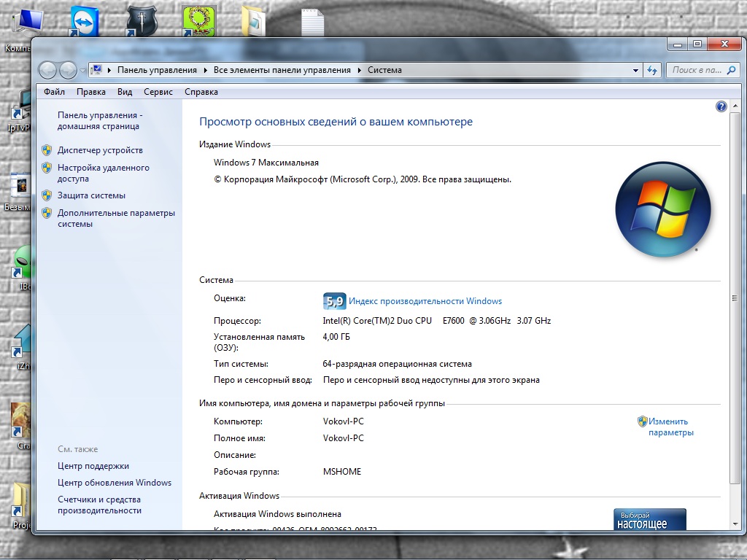Expand the arrow after Панель управления breadcrumb
Viewport: 747px width, 560px height.
(x=205, y=71)
